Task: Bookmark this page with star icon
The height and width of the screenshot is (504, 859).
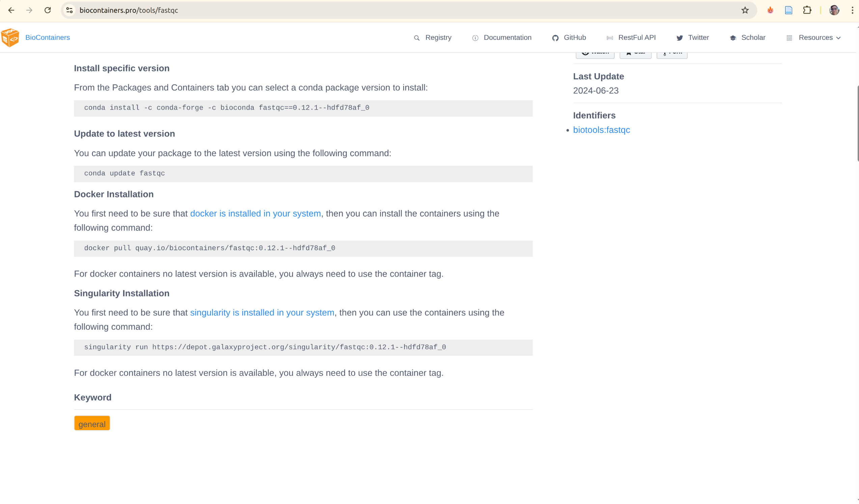Action: pyautogui.click(x=745, y=10)
